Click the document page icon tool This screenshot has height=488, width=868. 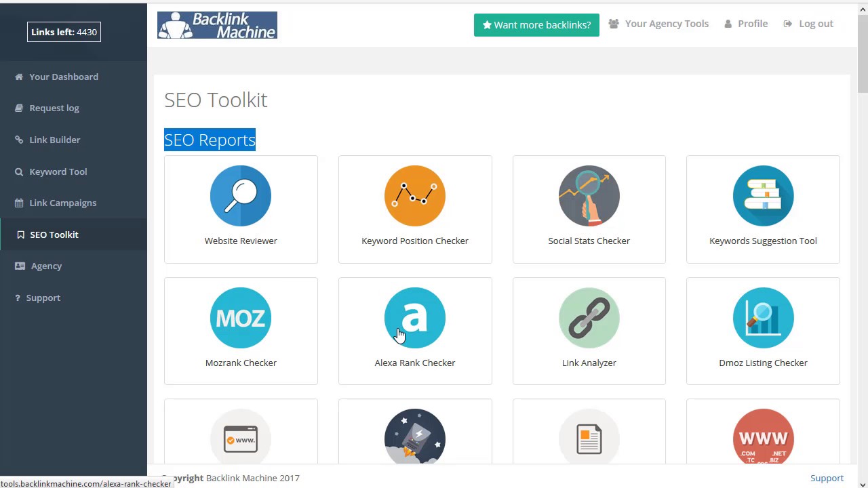[589, 437]
